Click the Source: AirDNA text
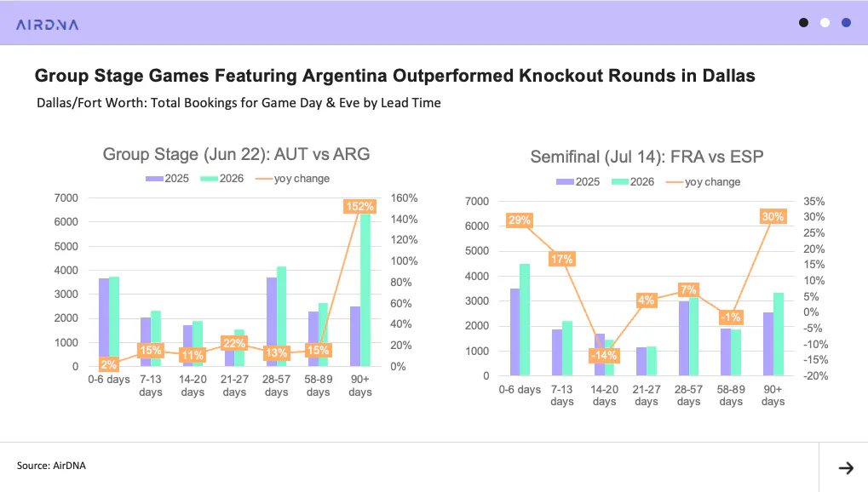The image size is (868, 492). click(x=51, y=466)
